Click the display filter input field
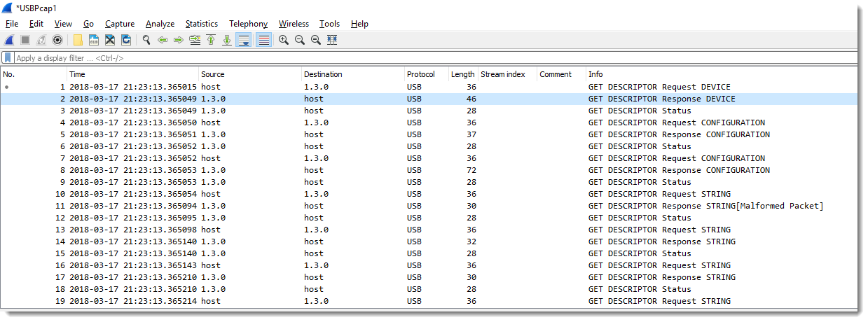 pyautogui.click(x=434, y=58)
